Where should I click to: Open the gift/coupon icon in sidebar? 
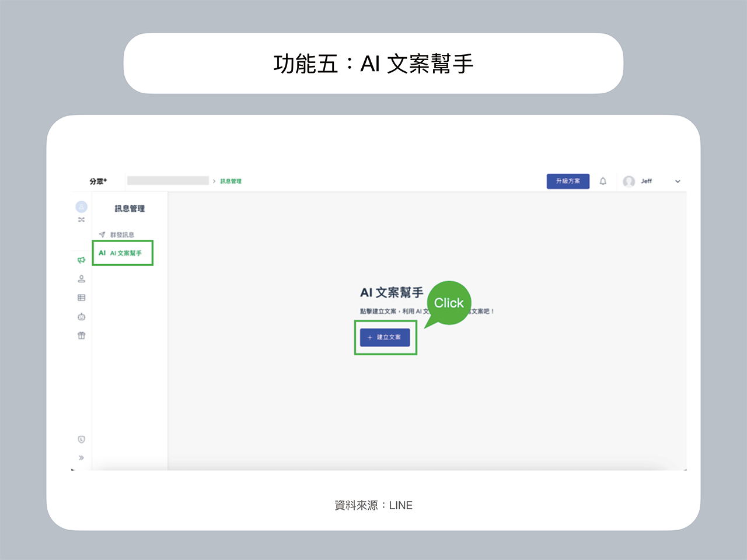click(x=81, y=335)
